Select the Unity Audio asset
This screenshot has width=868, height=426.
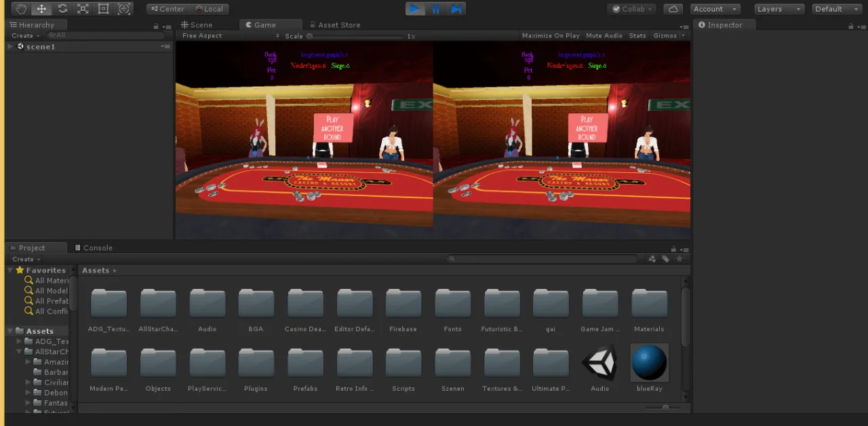click(x=599, y=370)
